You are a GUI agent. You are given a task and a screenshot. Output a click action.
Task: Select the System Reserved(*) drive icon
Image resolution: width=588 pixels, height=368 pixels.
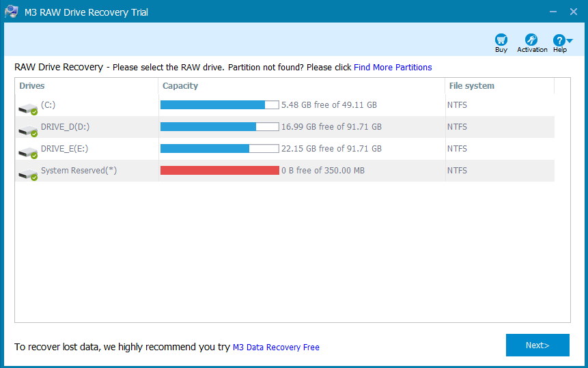tap(28, 174)
